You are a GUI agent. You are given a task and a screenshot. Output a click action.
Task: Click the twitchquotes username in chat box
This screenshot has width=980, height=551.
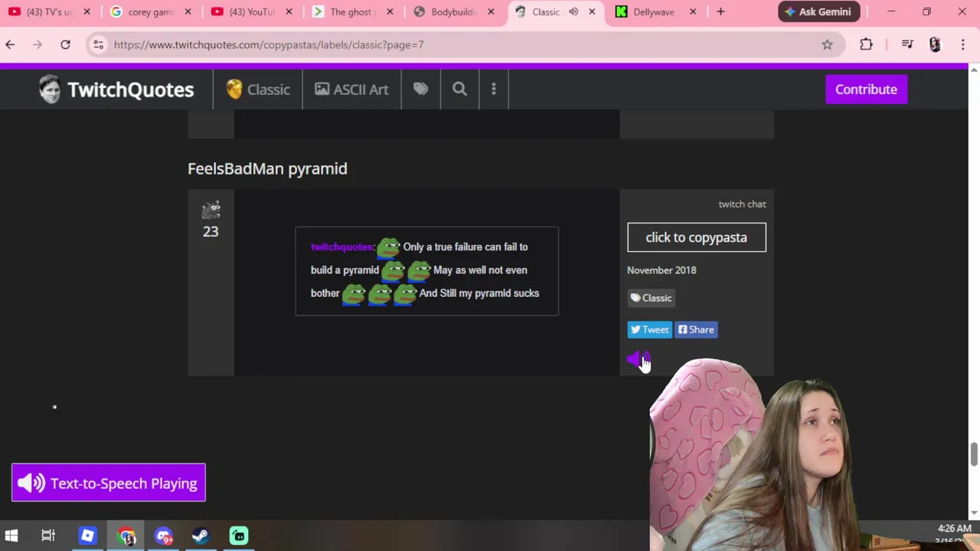pyautogui.click(x=341, y=247)
